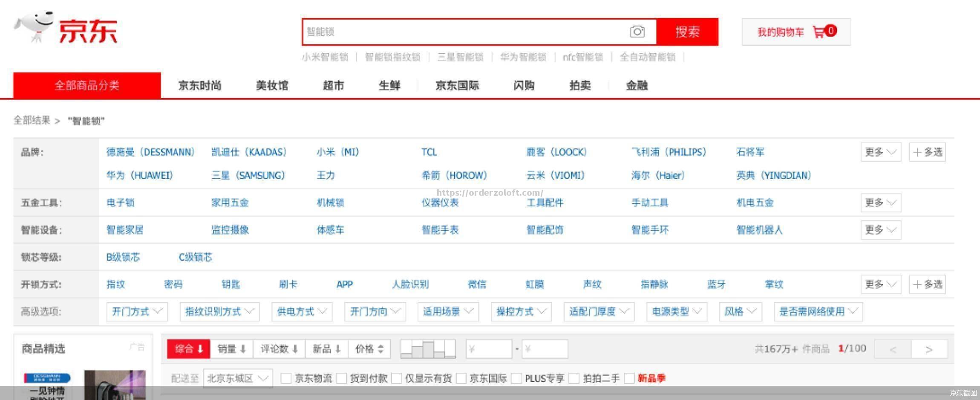
Task: Select brand 小米 (MI)
Action: tap(337, 152)
